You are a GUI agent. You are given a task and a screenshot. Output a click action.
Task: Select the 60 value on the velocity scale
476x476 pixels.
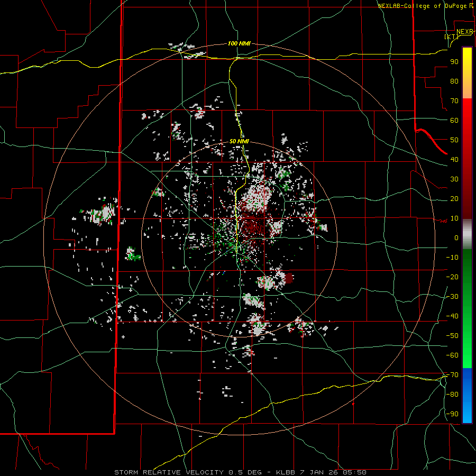point(454,120)
